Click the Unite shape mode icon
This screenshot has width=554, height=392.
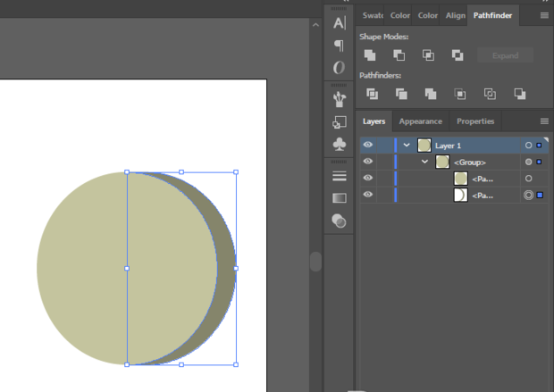370,55
